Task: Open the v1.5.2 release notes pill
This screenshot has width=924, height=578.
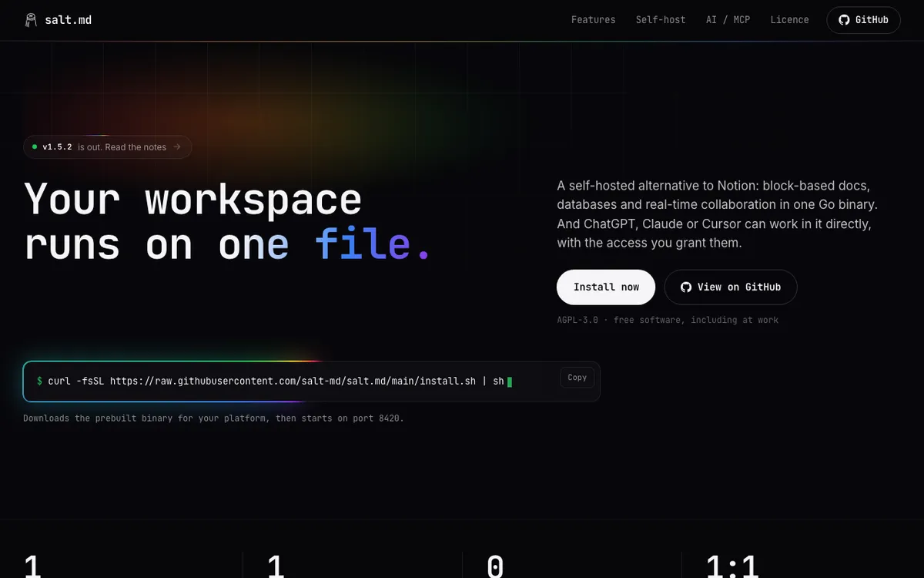Action: [x=107, y=147]
